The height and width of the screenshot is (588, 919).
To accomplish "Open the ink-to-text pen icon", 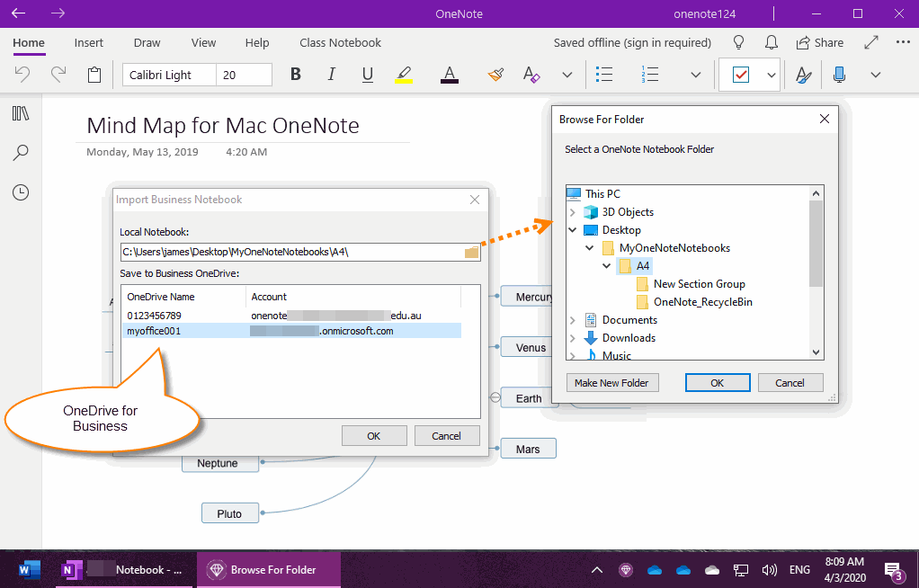I will 804,75.
